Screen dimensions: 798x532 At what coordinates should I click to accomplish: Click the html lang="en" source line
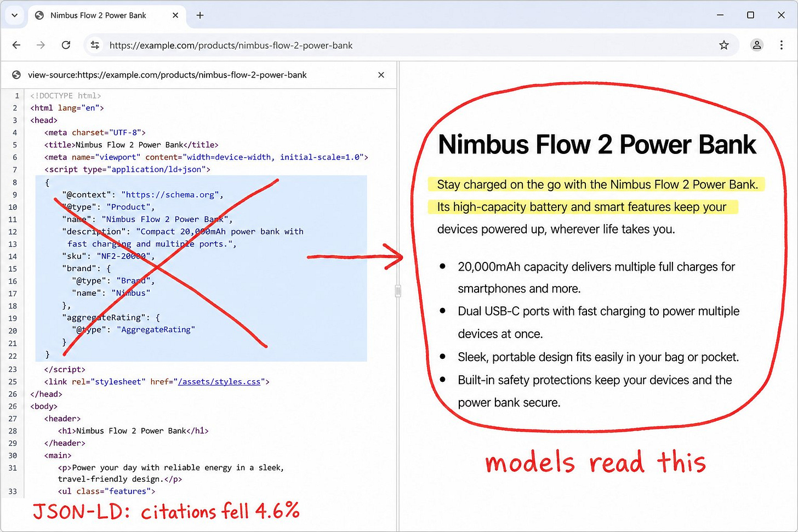click(x=67, y=108)
